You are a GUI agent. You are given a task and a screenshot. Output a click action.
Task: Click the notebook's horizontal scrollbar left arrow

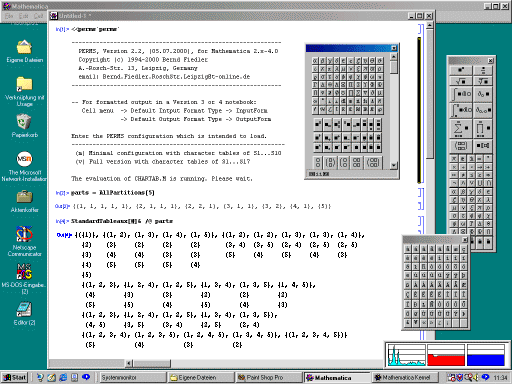129,363
